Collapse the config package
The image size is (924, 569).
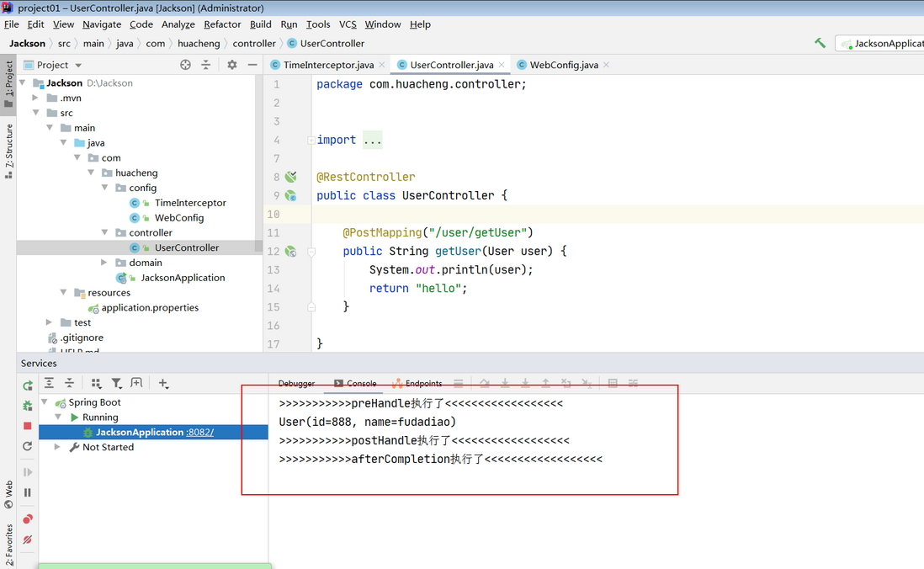[105, 187]
